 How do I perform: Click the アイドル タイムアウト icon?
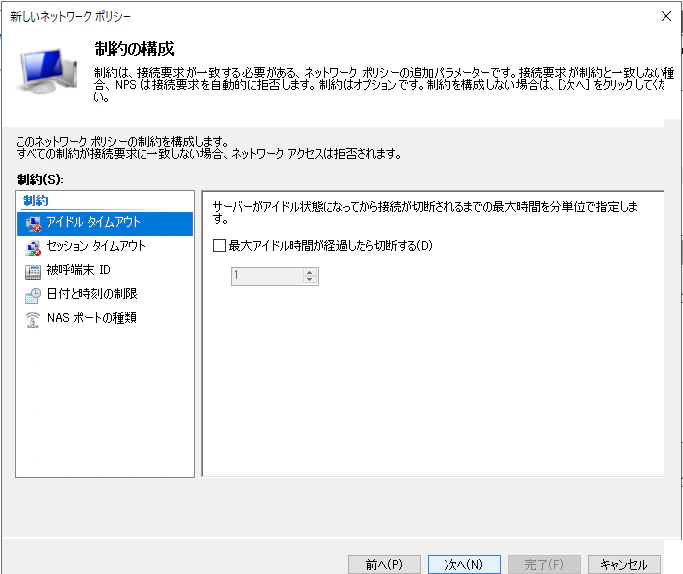point(33,223)
